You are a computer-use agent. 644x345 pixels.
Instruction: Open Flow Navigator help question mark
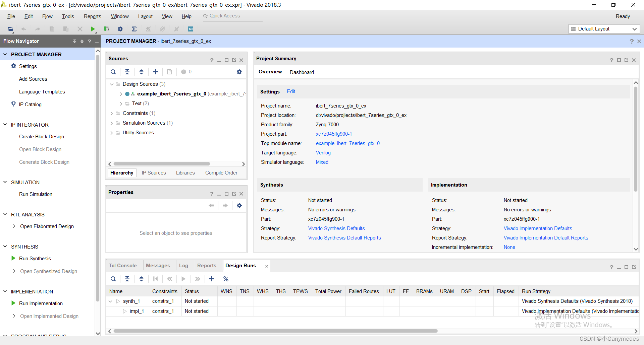tap(89, 41)
